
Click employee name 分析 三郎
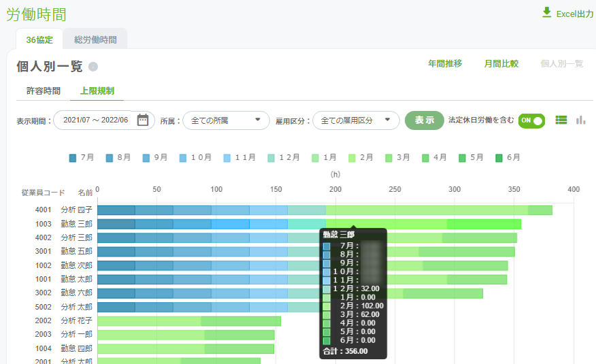click(76, 237)
